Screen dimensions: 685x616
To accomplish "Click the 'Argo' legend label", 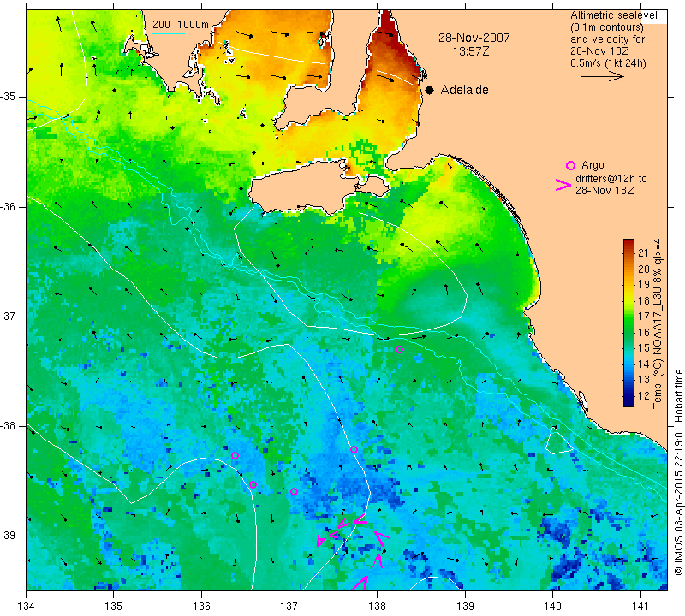I will [x=593, y=165].
